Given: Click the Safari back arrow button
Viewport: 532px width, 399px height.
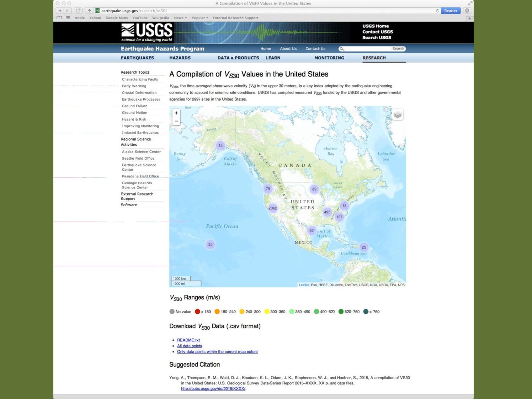Looking at the screenshot, I should pyautogui.click(x=60, y=11).
